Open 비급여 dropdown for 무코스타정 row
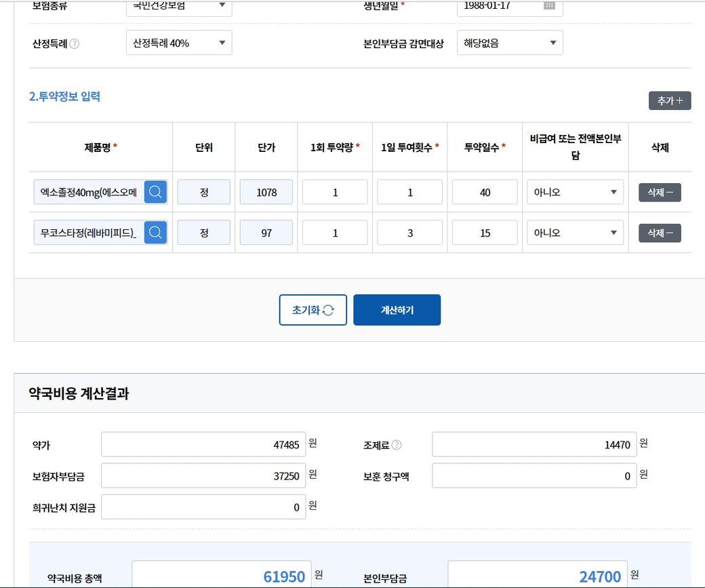705x588 pixels. [x=575, y=233]
